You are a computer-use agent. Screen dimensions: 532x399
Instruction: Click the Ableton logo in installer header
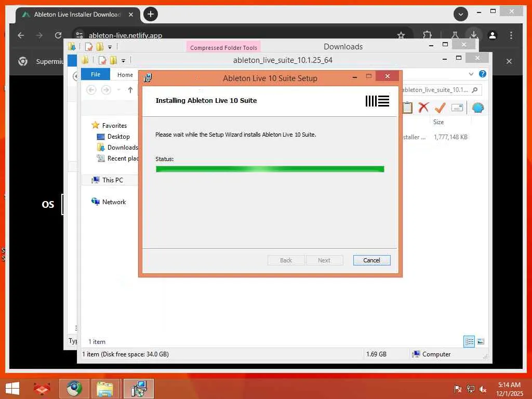[x=377, y=101]
